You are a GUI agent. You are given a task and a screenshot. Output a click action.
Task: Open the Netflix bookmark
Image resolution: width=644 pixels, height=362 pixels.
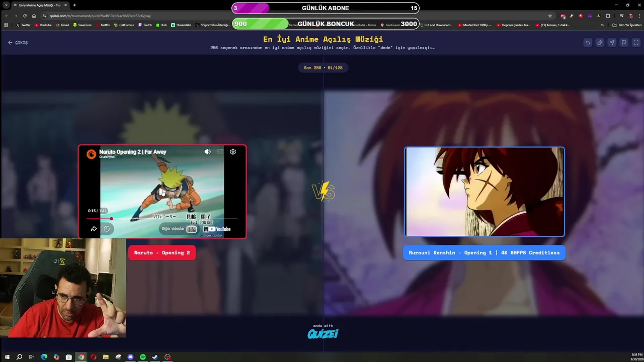[x=103, y=25]
